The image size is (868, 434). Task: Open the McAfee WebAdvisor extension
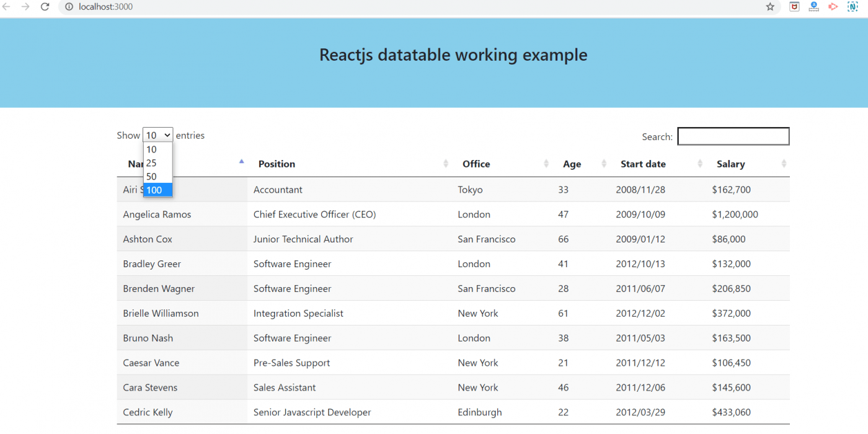tap(794, 7)
